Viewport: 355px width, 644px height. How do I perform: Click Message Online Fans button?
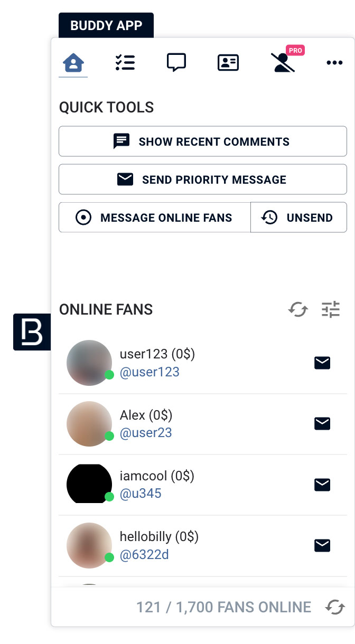coord(155,217)
